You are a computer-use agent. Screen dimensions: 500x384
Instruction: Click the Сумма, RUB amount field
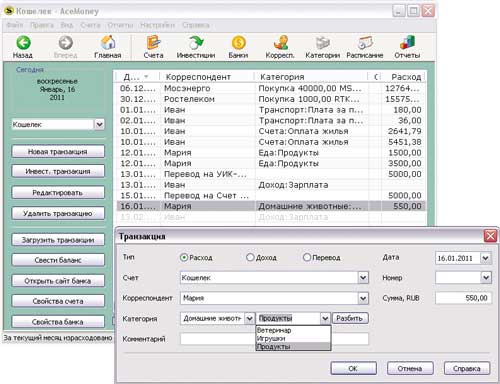(x=463, y=298)
